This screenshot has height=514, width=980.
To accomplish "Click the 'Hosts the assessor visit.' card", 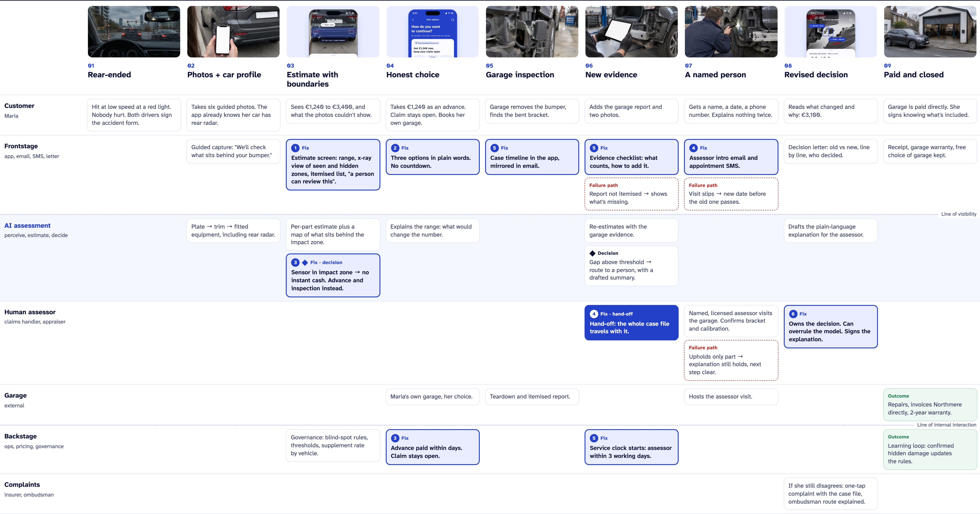I will pos(731,396).
